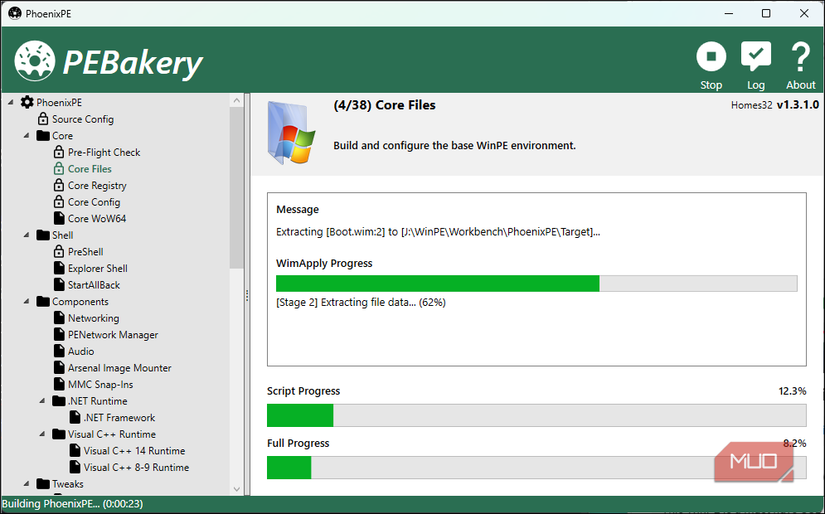This screenshot has width=825, height=514.
Task: Select the Visual C++ 14 Runtime script
Action: [x=134, y=451]
